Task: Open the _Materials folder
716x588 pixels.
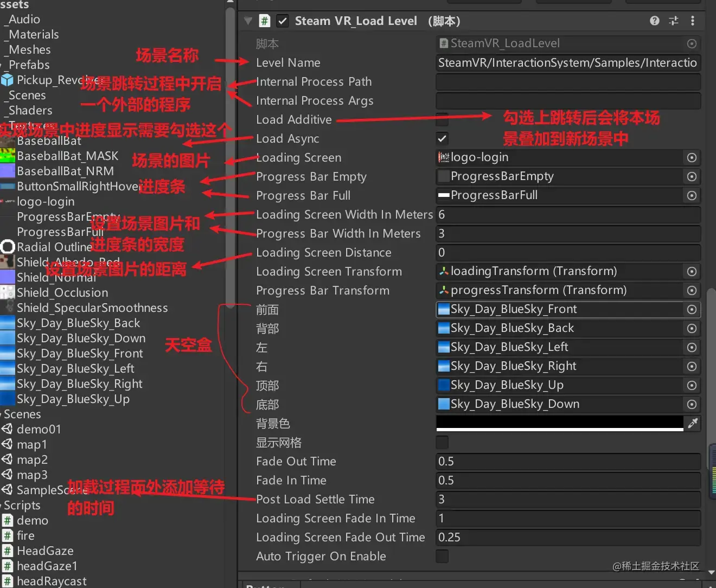Action: pyautogui.click(x=31, y=34)
